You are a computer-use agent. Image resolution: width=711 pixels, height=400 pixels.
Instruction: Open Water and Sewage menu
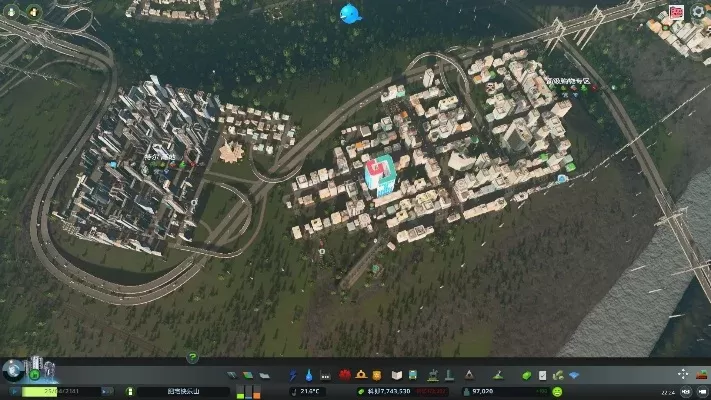click(308, 374)
